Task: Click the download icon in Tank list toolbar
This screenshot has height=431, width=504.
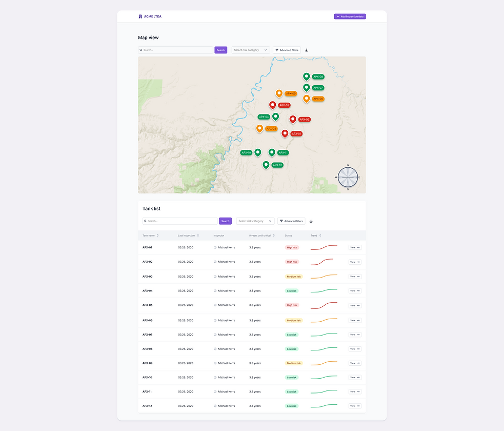Action: (x=311, y=221)
